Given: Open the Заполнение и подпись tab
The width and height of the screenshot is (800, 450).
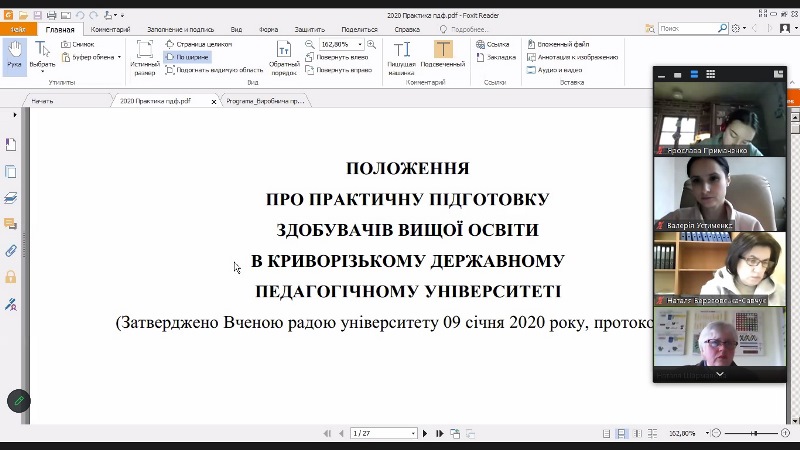Looking at the screenshot, I should click(x=181, y=30).
